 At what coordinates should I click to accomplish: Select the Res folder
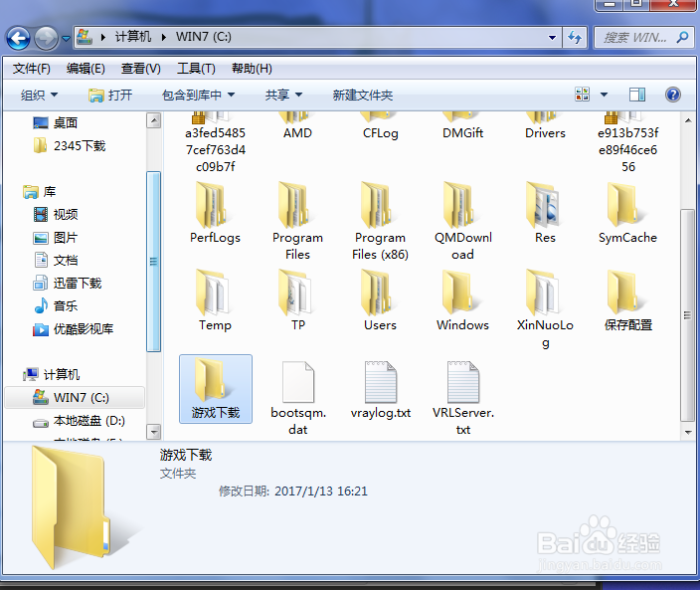tap(545, 213)
